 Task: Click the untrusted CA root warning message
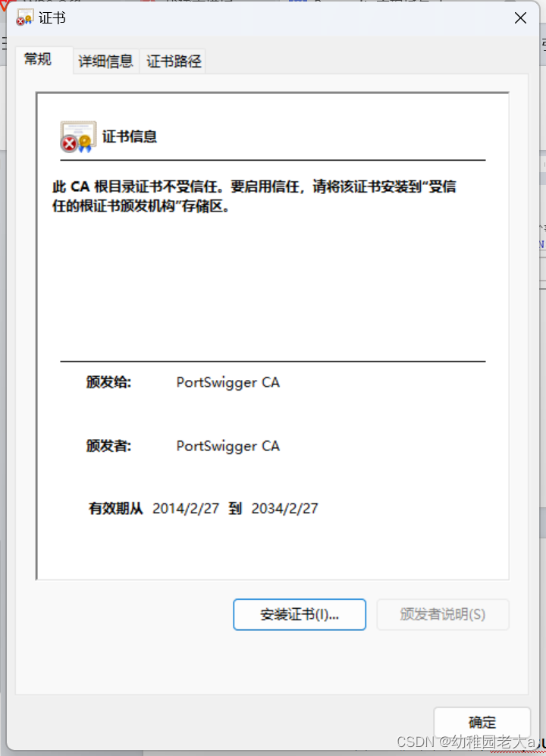click(254, 196)
